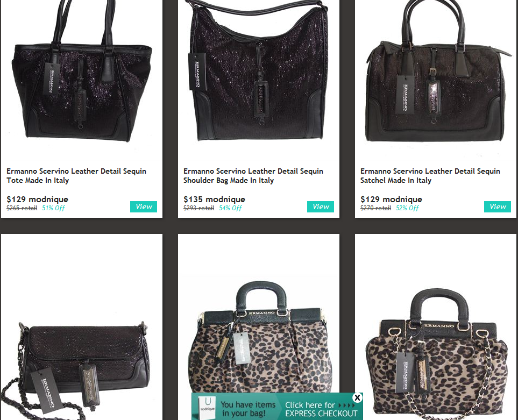
Task: Click the 'Click here for EXPRESS CHECKOUT' text
Action: point(321,409)
